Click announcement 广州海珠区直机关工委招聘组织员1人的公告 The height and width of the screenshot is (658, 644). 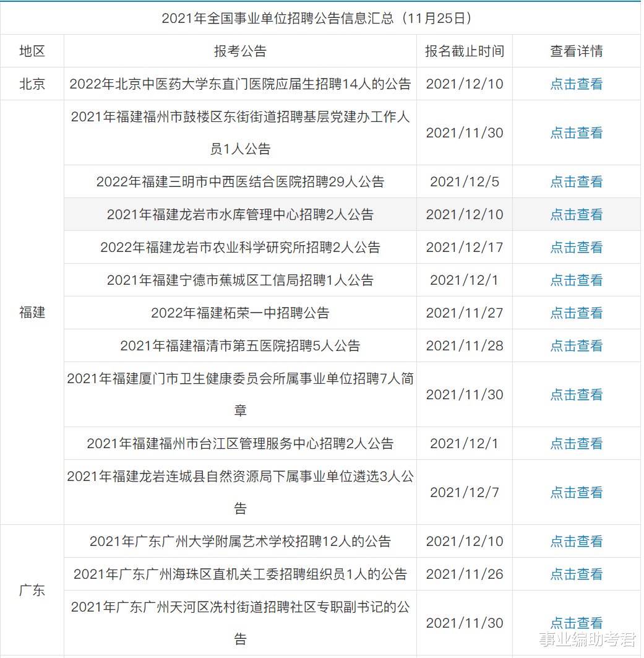(x=240, y=574)
